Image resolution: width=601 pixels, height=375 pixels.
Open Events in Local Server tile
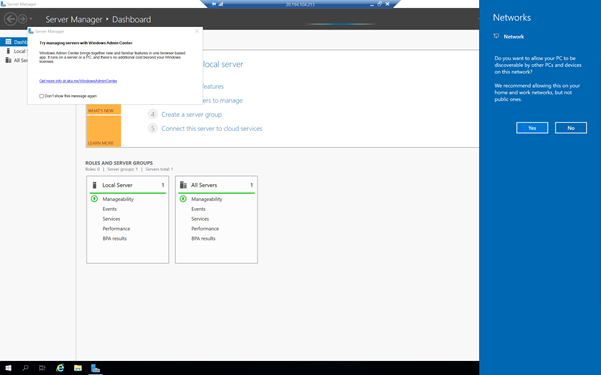coord(110,209)
